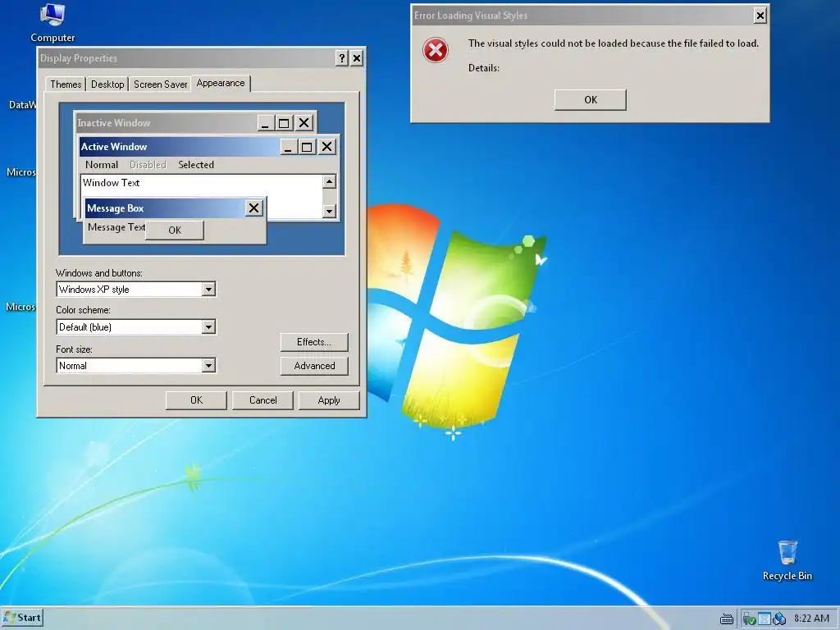This screenshot has height=630, width=840.
Task: Click the Inactive Window preview maximize icon
Action: (284, 123)
